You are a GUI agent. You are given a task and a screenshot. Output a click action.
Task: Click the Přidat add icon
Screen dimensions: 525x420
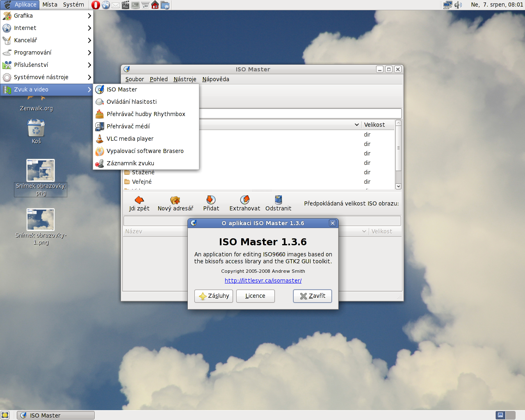click(x=211, y=200)
